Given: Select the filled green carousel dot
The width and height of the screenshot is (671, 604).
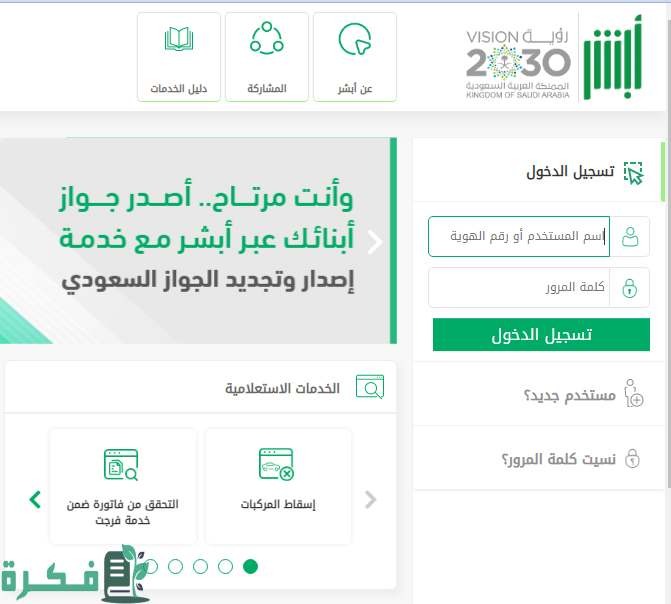Looking at the screenshot, I should tap(250, 566).
